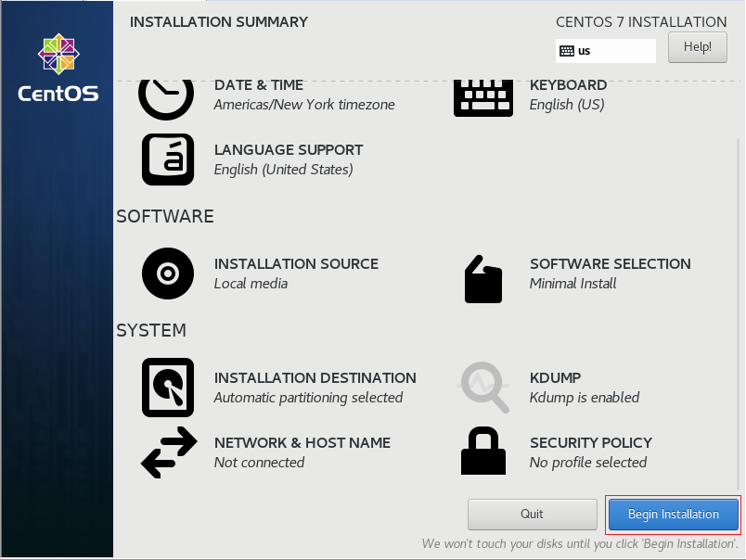Click the Security Policy padlock icon
The height and width of the screenshot is (560, 746).
(x=482, y=451)
